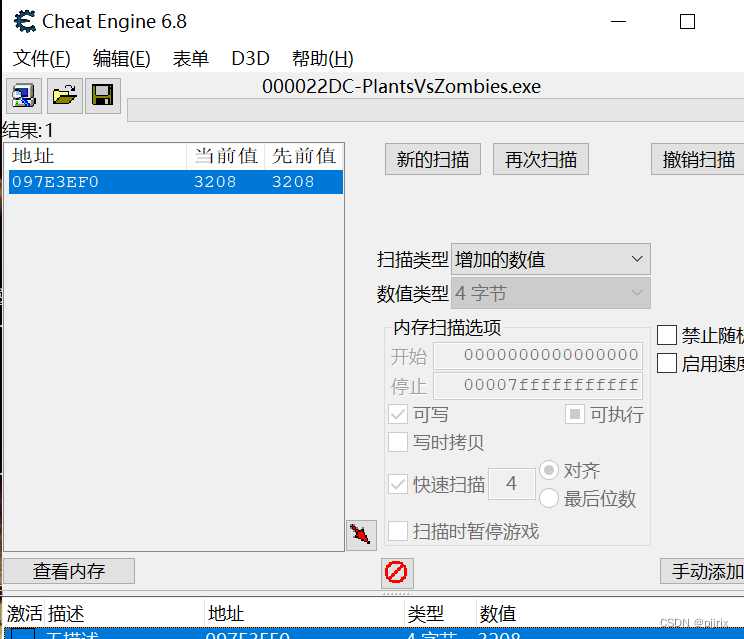Click the 激活 column header in address table
The image size is (744, 639).
point(24,613)
